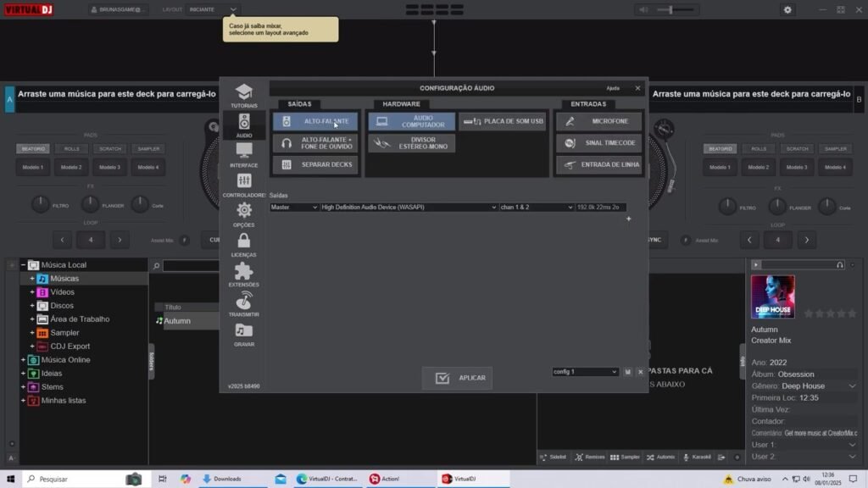Select Alto-Falante + Fone de Ouvido output
Screen dimensions: 868x488
(x=315, y=143)
